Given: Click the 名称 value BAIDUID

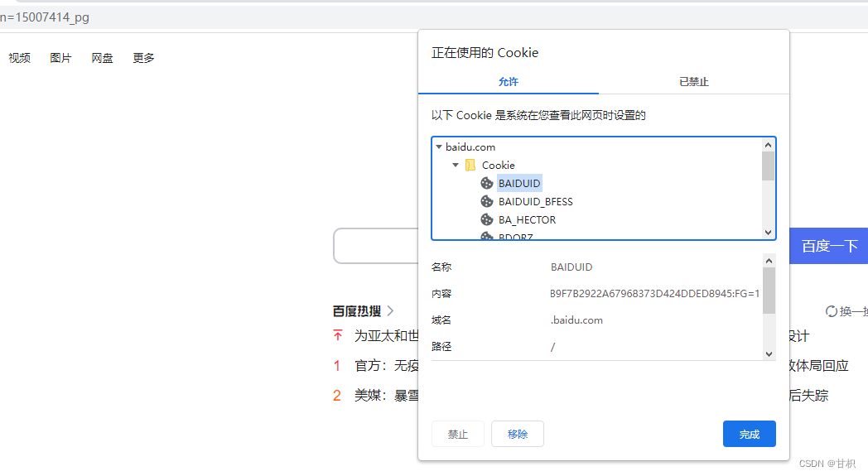Looking at the screenshot, I should pos(571,267).
